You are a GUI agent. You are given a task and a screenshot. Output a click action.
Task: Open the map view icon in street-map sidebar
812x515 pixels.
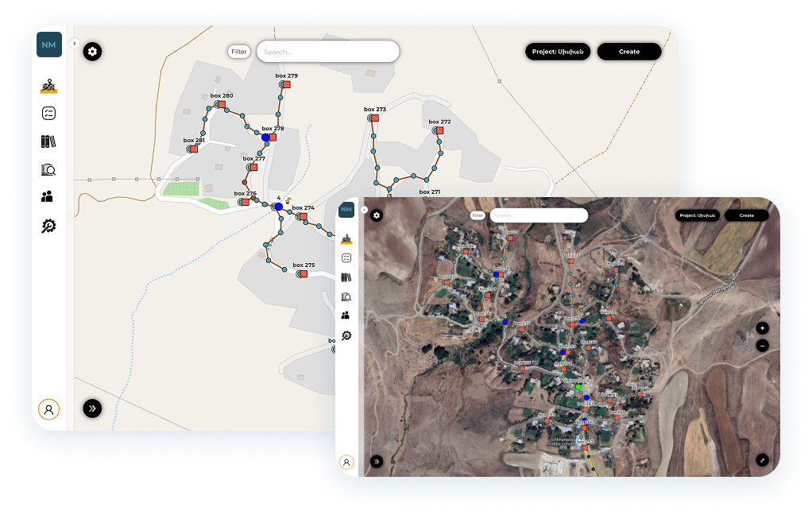pyautogui.click(x=49, y=87)
